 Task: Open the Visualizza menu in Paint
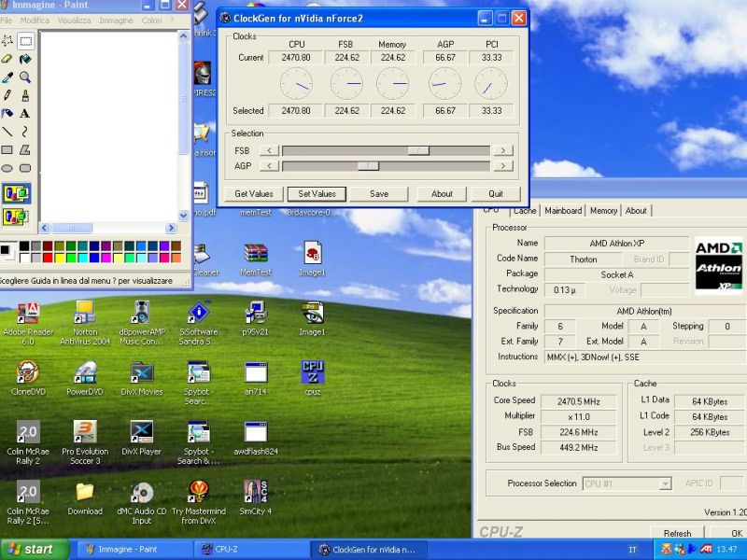74,21
